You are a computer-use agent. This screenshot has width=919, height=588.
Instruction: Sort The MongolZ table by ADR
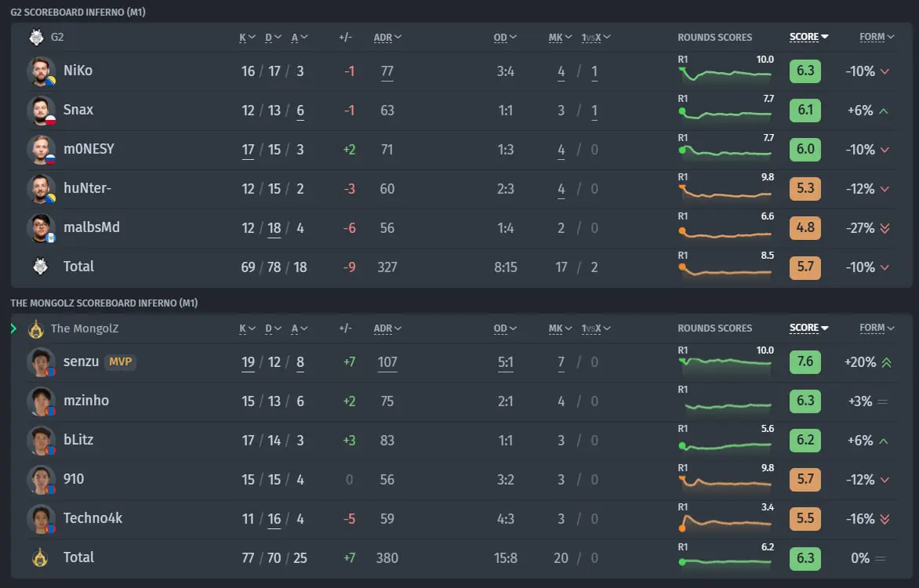tap(387, 328)
